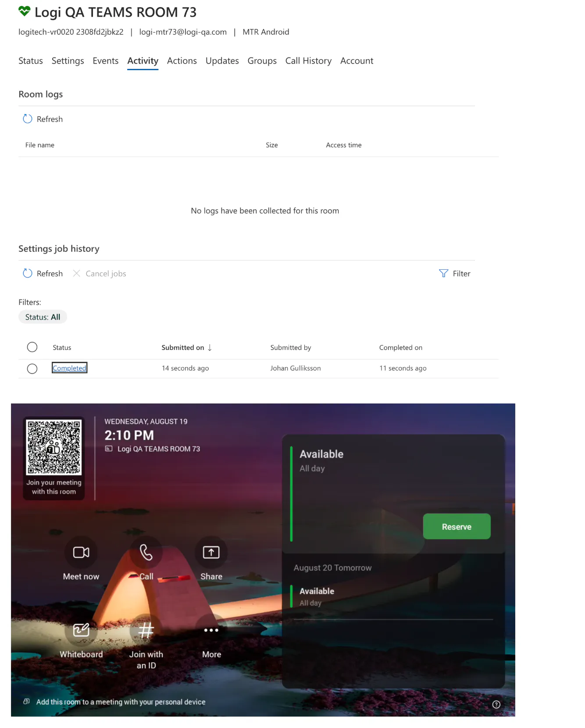Click the 'MTR Android' device type text

[266, 32]
